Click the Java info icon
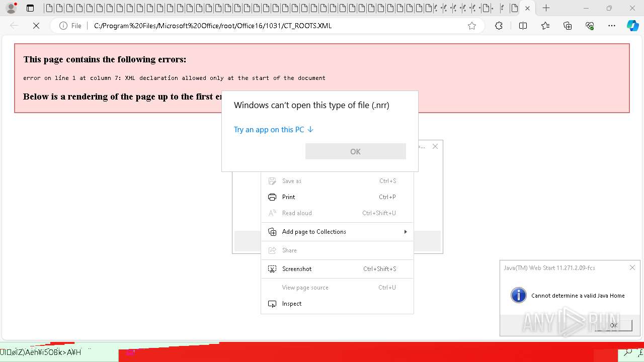This screenshot has height=362, width=644. [x=518, y=295]
